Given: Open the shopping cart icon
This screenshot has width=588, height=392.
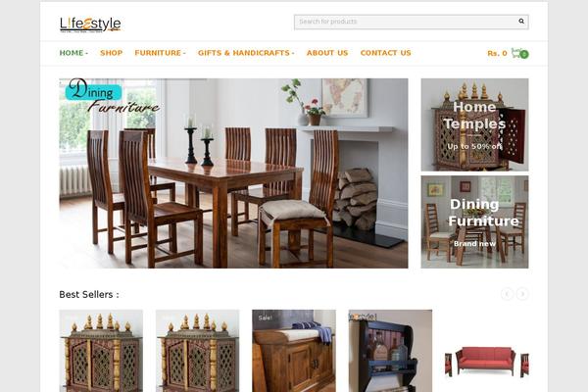Looking at the screenshot, I should (516, 53).
